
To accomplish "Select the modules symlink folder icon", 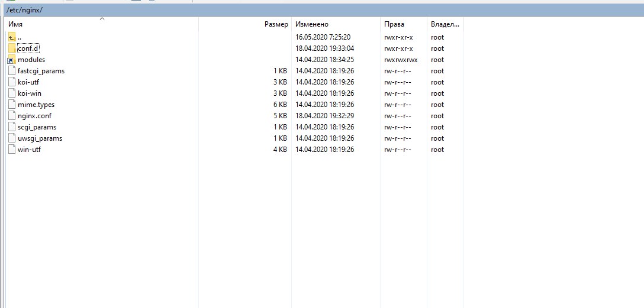I will (x=11, y=60).
